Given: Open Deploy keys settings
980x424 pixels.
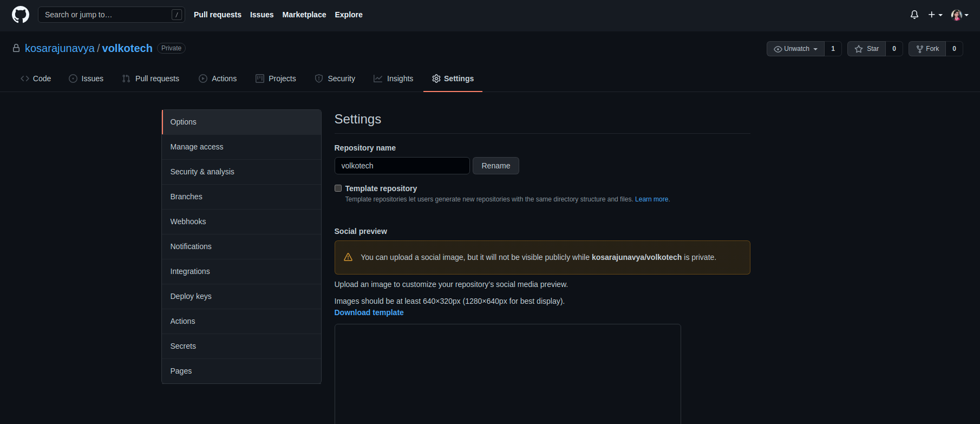Looking at the screenshot, I should (x=241, y=296).
